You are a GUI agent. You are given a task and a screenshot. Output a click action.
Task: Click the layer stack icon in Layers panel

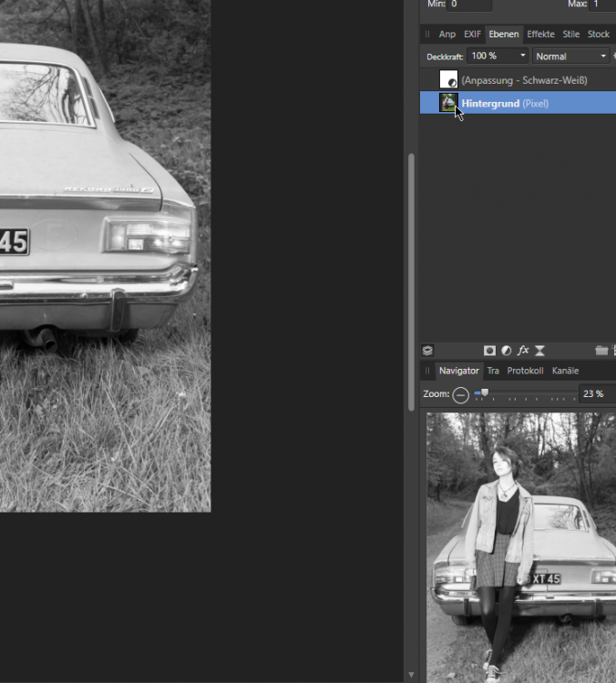click(427, 351)
